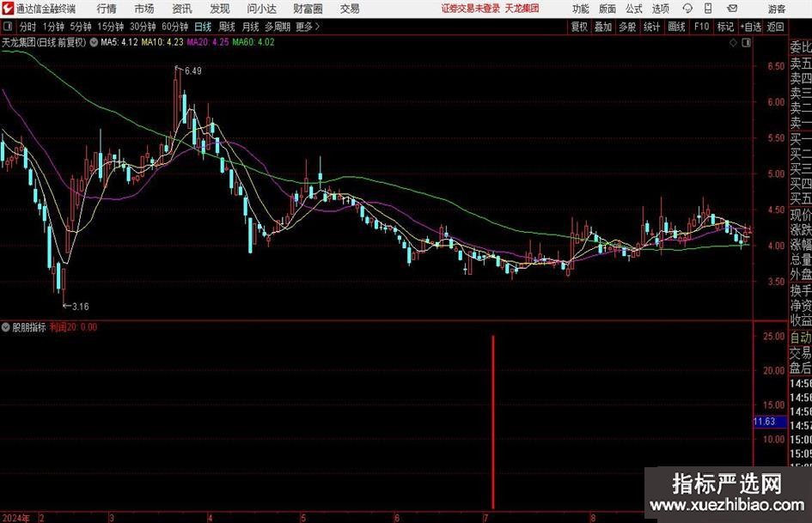Click 证券交易未登录 login status link

click(x=471, y=9)
